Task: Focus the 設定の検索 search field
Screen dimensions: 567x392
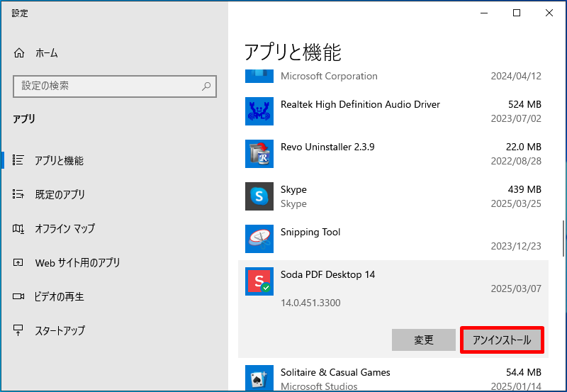Action: 106,86
